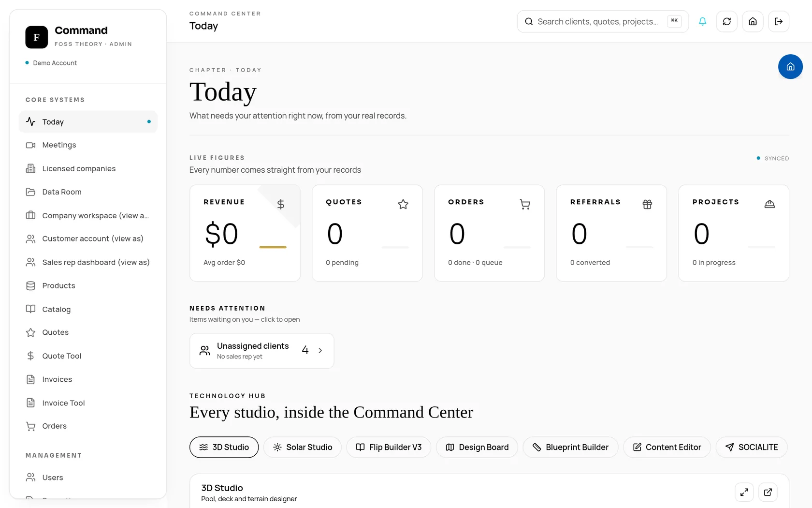
Task: Click the folder icon beside Data Room
Action: click(x=30, y=192)
